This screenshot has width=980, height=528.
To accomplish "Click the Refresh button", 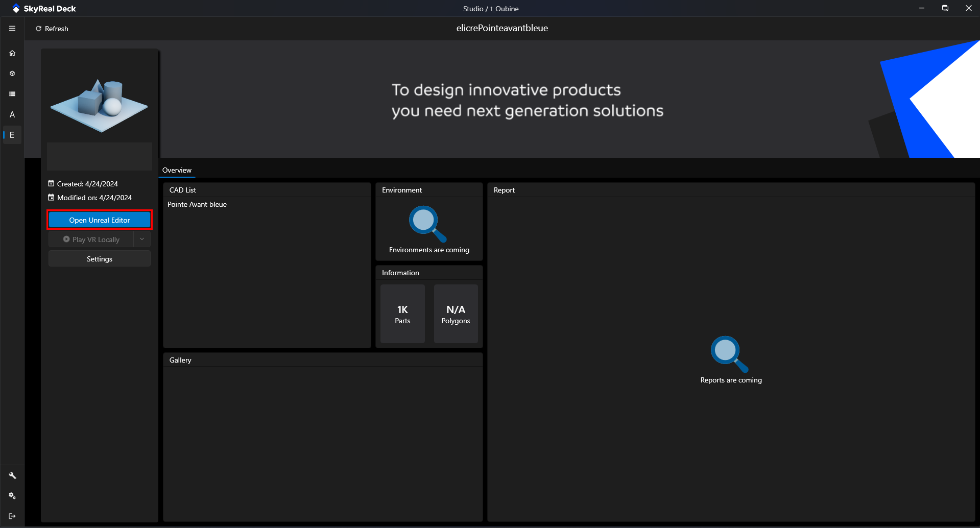I will pyautogui.click(x=52, y=29).
